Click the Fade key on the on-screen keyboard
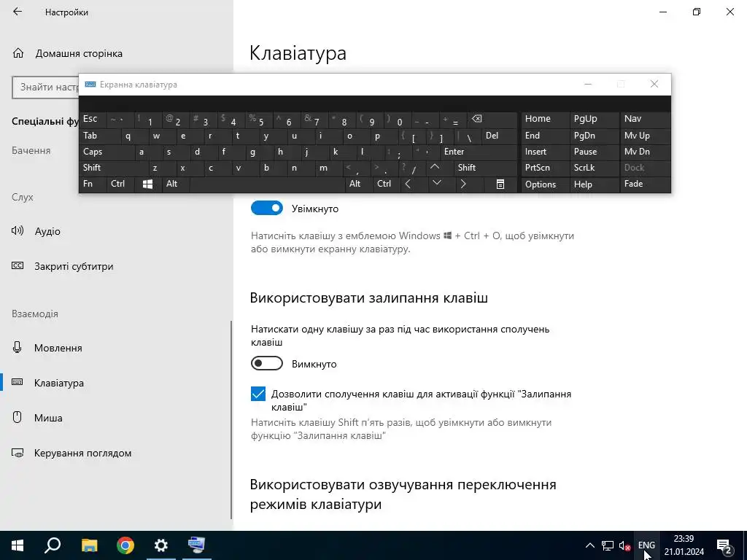This screenshot has height=560, width=747. tap(645, 184)
